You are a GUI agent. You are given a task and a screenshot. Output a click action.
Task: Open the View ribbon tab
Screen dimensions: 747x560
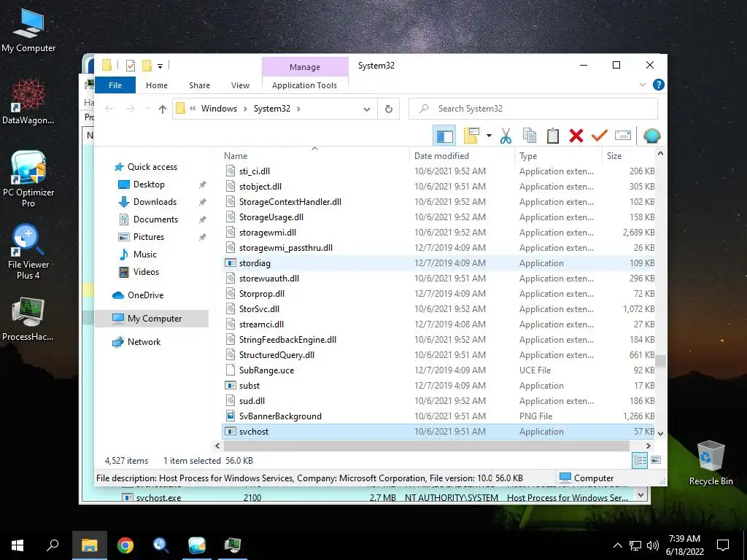(240, 85)
